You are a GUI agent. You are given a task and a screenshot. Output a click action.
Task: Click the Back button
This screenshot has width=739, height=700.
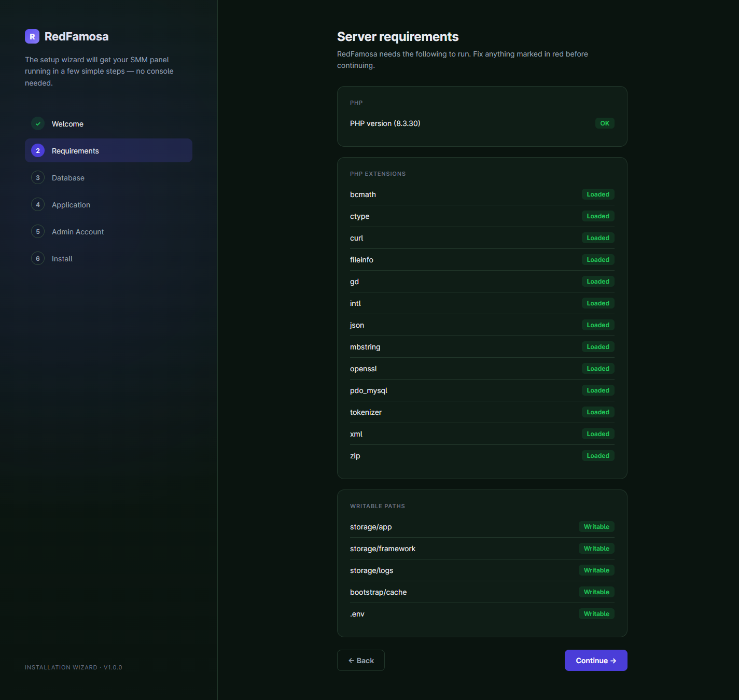tap(361, 661)
